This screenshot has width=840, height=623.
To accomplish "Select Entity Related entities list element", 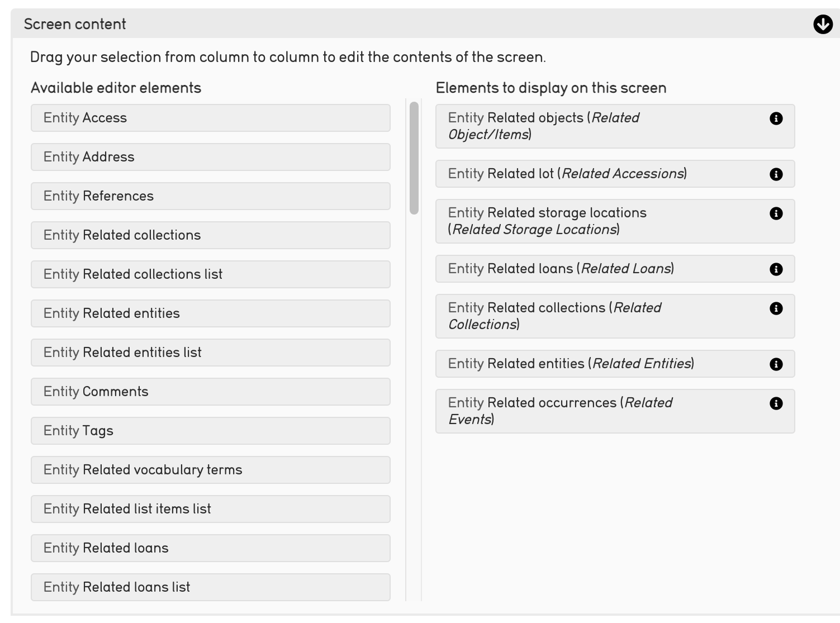I will click(x=210, y=353).
